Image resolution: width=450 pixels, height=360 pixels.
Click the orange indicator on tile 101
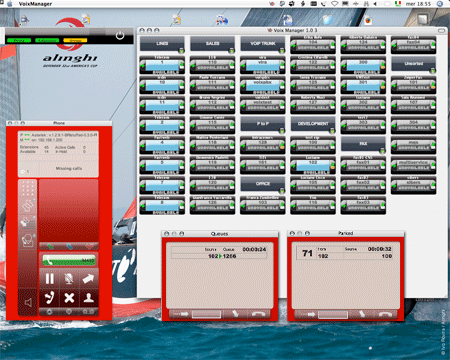(433, 87)
